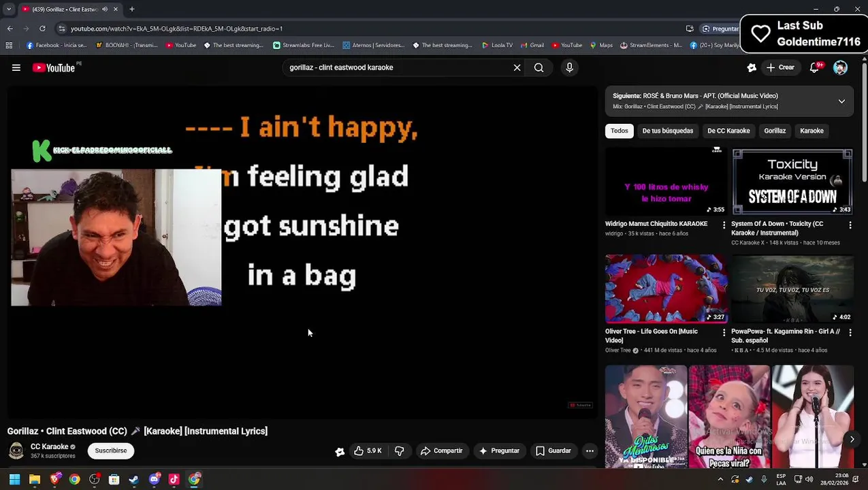Open the tab search dropdown arrow
Image resolution: width=868 pixels, height=490 pixels.
[8, 9]
